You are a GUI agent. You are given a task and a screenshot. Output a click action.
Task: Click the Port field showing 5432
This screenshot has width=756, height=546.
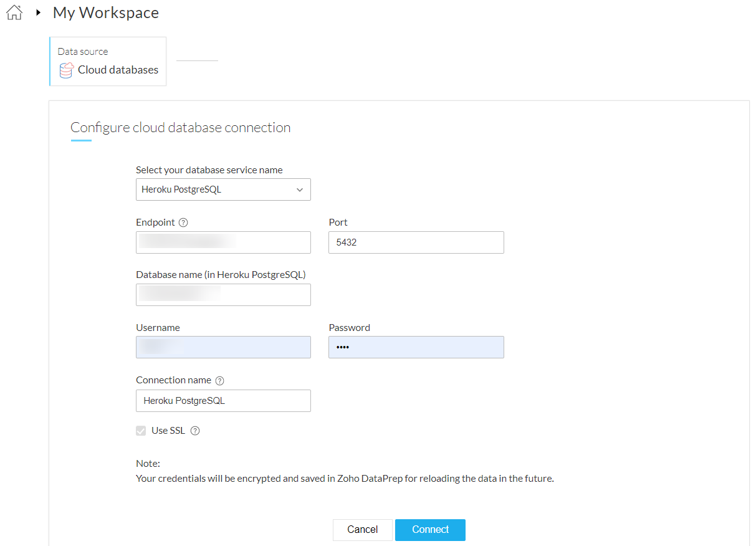[x=416, y=242]
